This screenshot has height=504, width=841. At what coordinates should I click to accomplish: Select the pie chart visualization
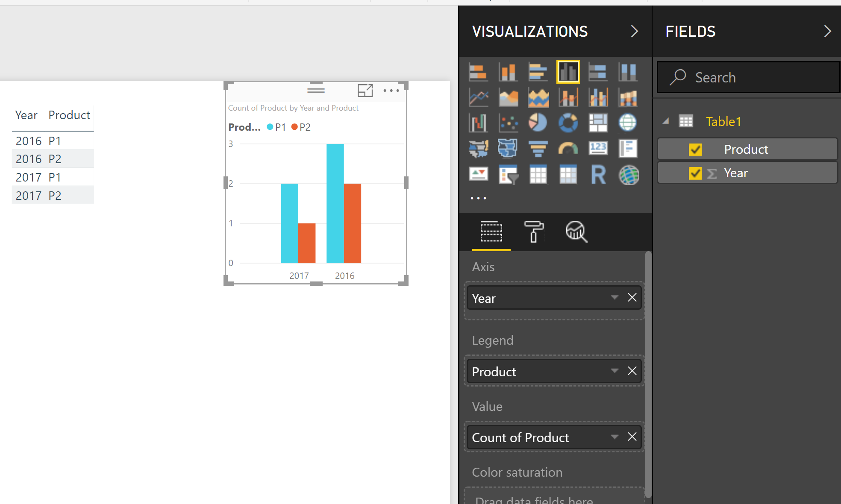click(x=538, y=123)
